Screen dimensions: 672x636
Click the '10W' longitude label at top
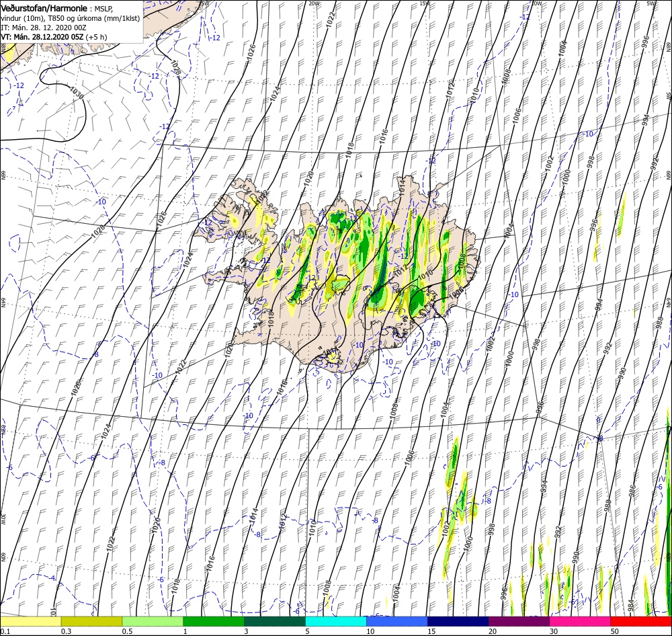[536, 3]
